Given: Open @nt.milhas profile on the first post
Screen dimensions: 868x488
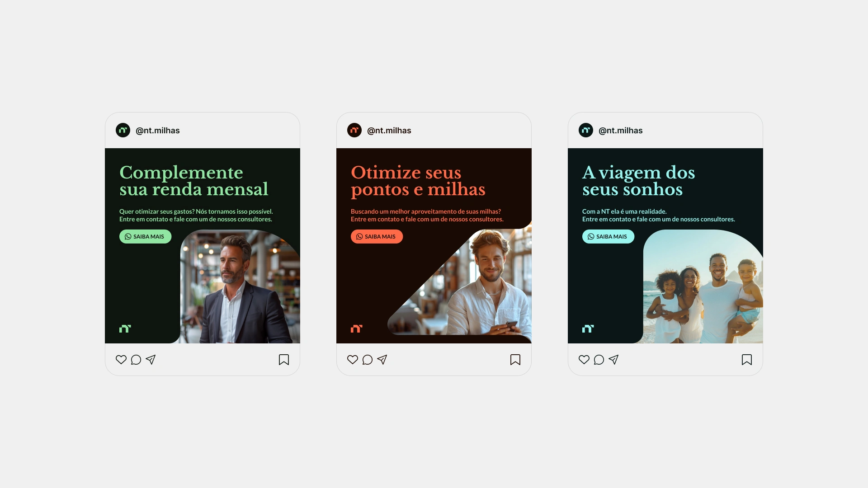Looking at the screenshot, I should coord(158,131).
